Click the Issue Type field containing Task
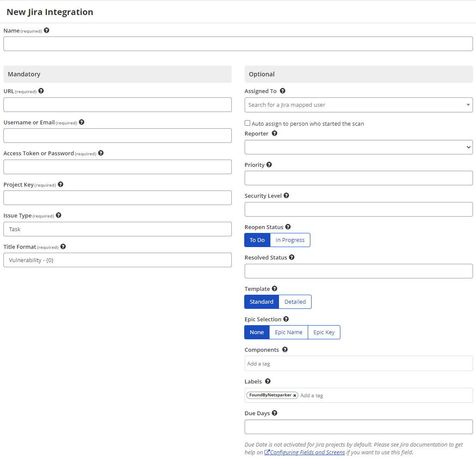The image size is (476, 459). pyautogui.click(x=118, y=229)
